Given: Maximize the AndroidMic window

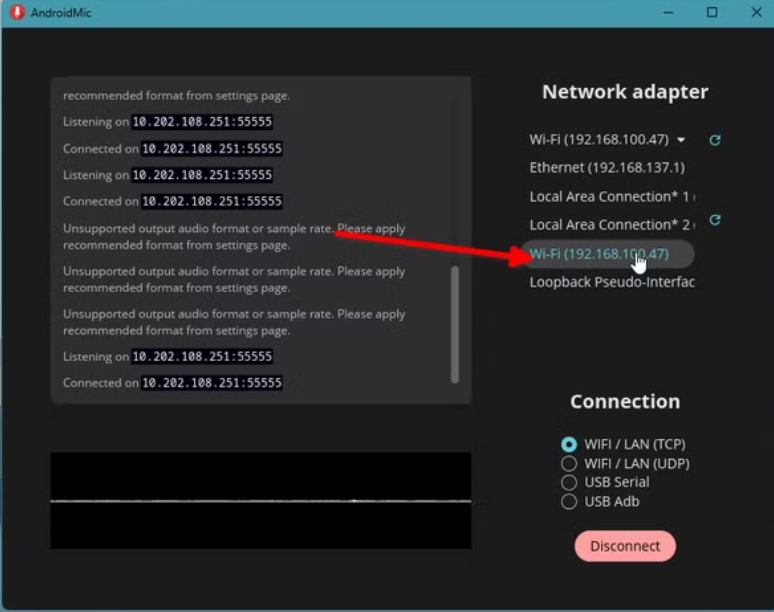Looking at the screenshot, I should coord(712,13).
